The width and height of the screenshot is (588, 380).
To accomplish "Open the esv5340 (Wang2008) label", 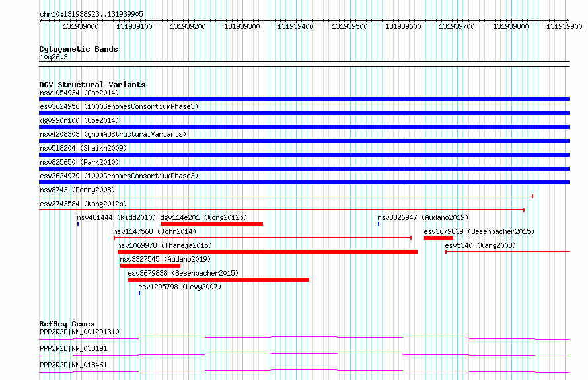I will point(480,245).
